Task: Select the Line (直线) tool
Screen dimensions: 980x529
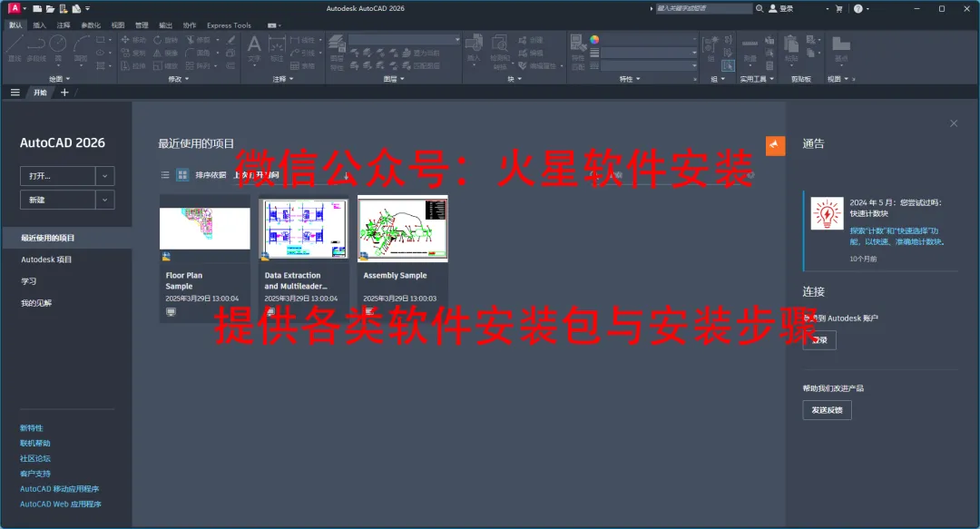Action: pyautogui.click(x=15, y=48)
